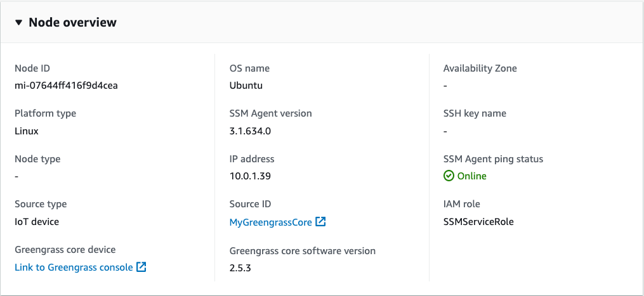The height and width of the screenshot is (296, 644).
Task: Click the Online ping status text
Action: click(x=472, y=176)
